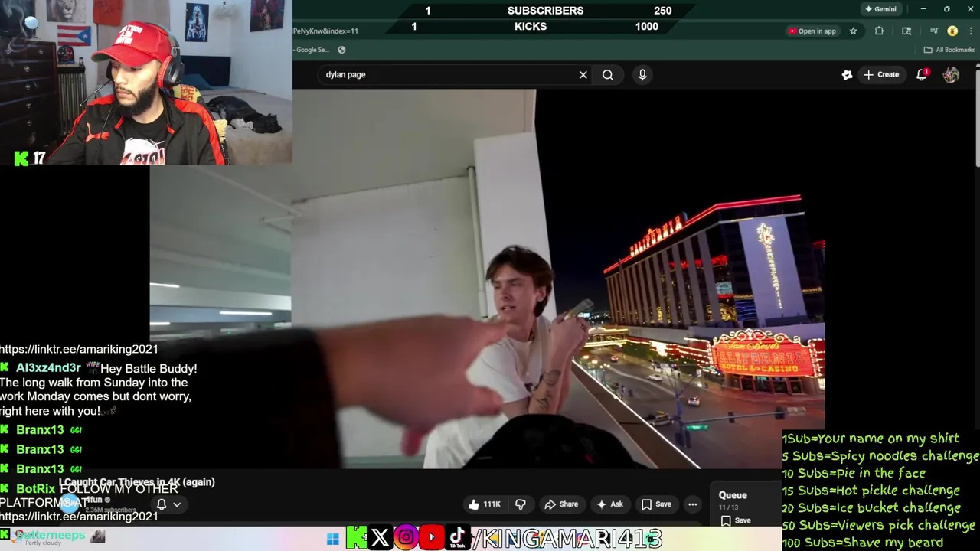
Task: Click '10 Subs=Pie in the face' text
Action: point(854,473)
